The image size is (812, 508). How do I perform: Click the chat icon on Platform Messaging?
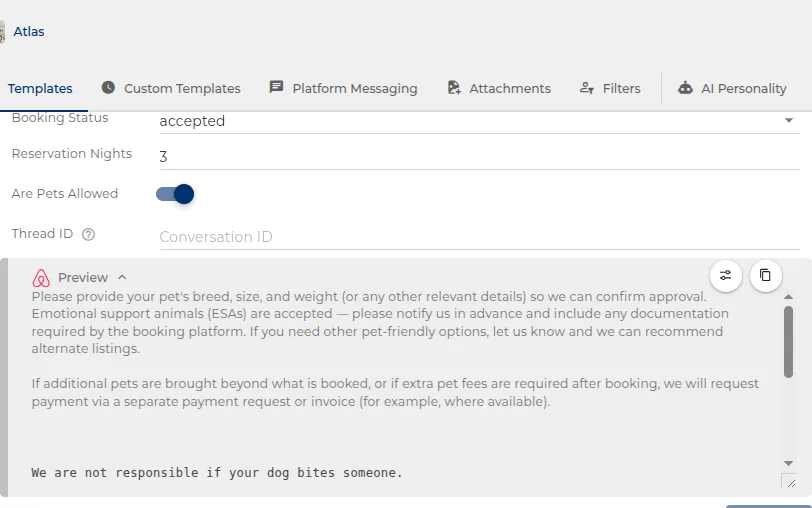(x=277, y=88)
